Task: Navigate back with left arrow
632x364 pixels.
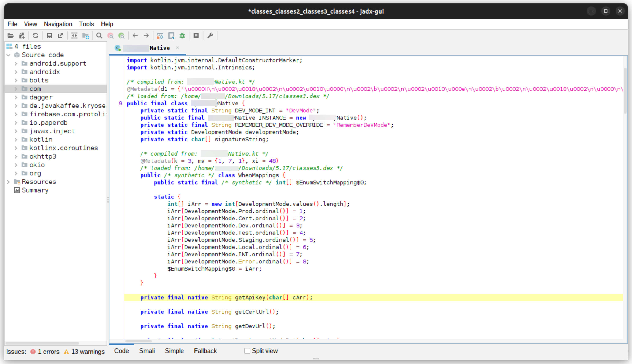Action: [135, 36]
